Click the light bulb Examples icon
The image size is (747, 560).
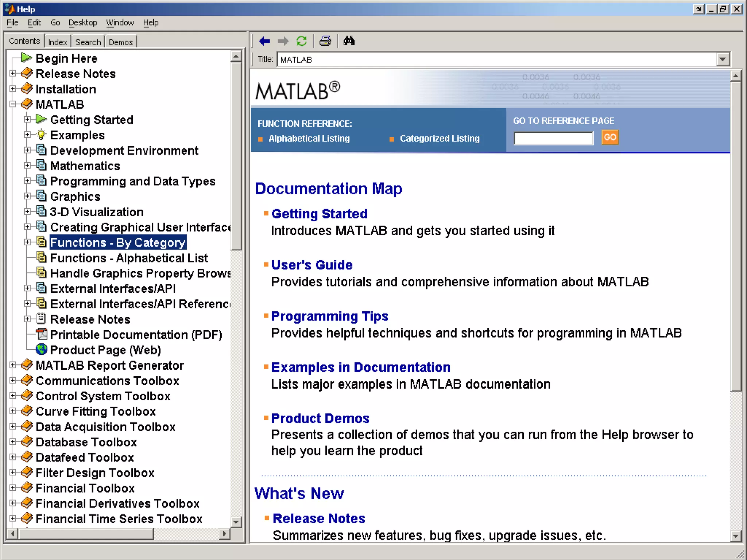click(x=42, y=135)
